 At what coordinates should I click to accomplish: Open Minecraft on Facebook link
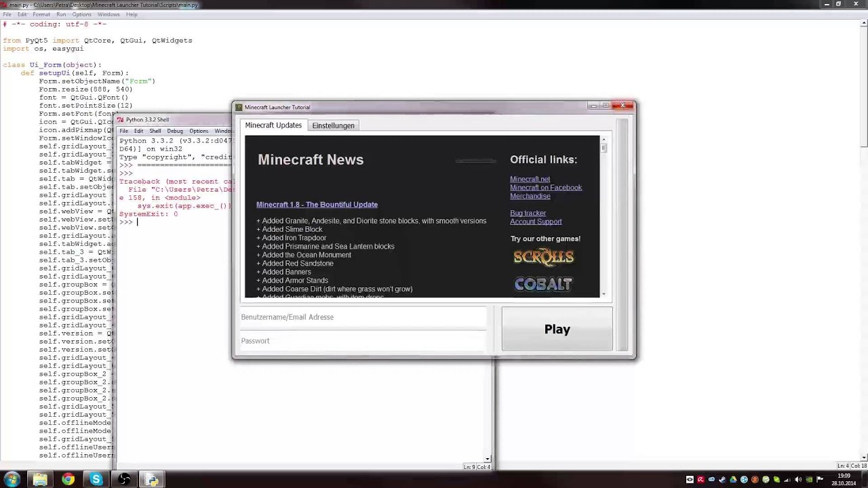pos(546,188)
